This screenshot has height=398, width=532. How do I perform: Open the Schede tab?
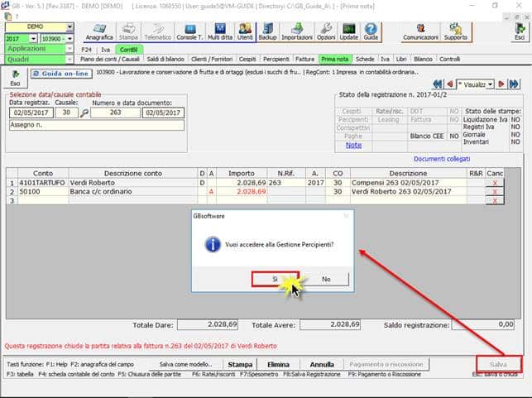point(365,59)
